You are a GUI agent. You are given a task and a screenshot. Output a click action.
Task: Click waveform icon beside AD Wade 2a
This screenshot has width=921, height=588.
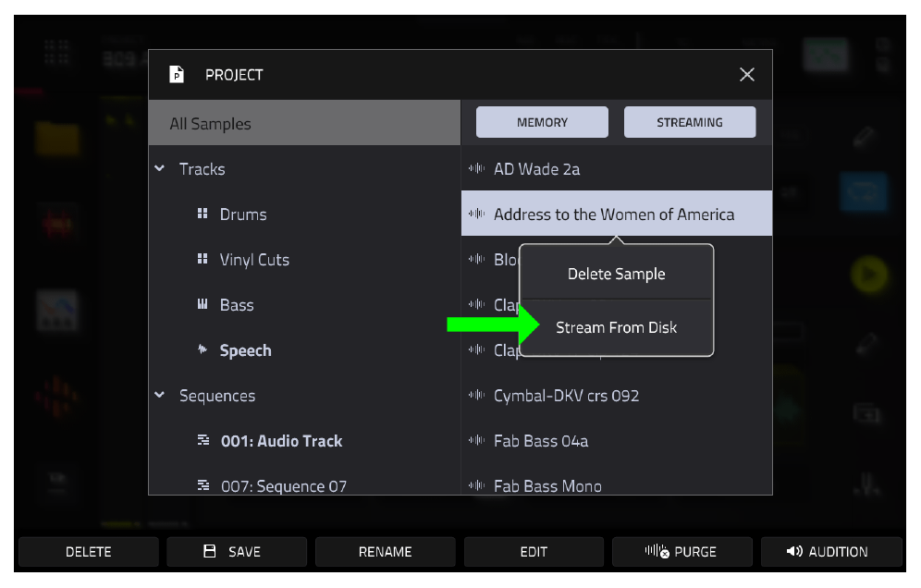(x=476, y=168)
